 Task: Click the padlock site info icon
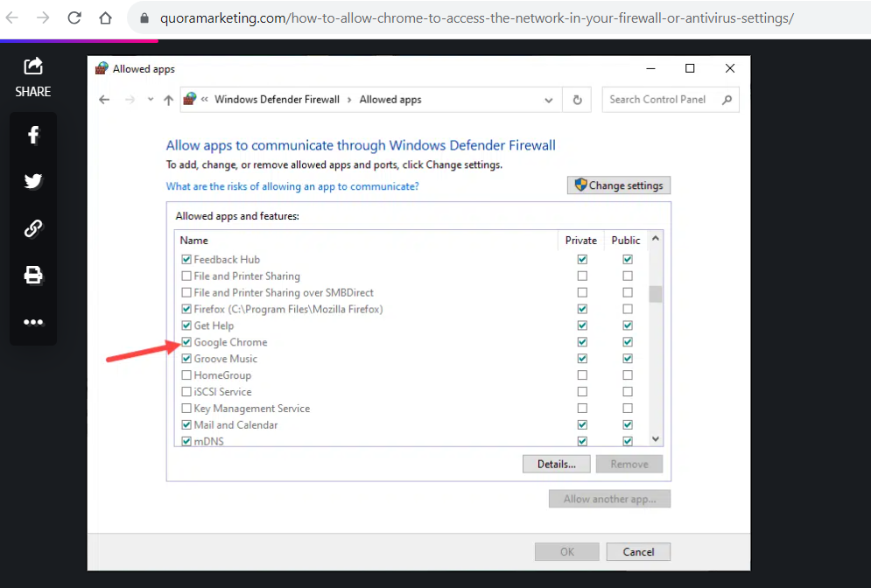(144, 18)
